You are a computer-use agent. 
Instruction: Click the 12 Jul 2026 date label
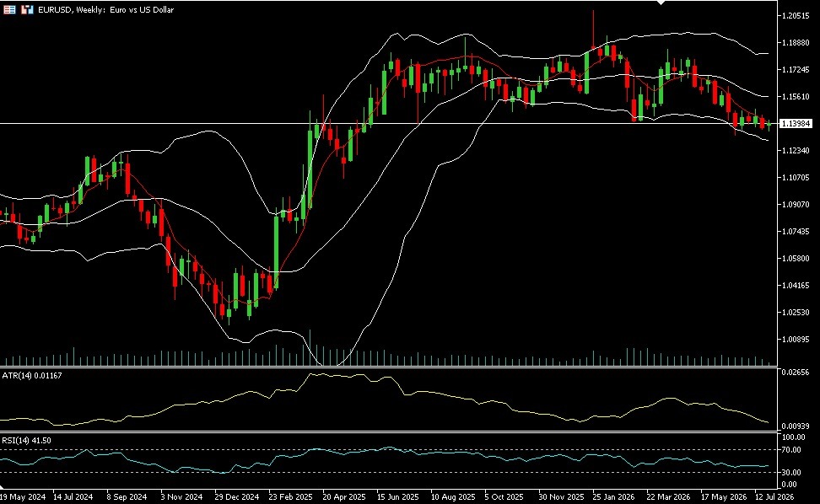click(774, 496)
